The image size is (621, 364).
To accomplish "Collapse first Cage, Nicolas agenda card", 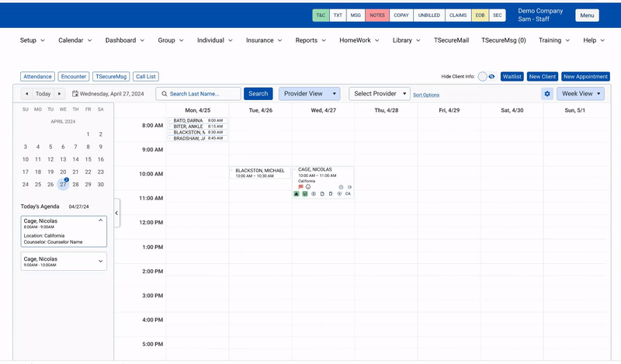I will tap(101, 220).
